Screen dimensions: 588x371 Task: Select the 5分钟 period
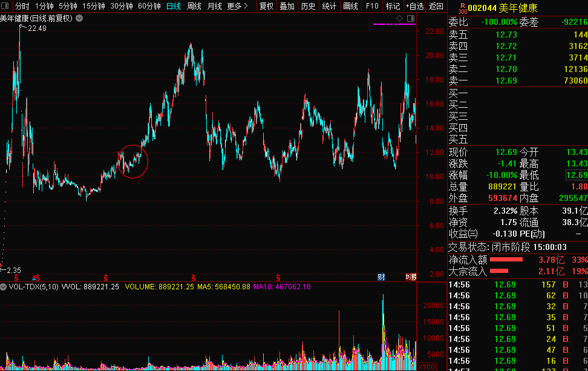pos(68,7)
